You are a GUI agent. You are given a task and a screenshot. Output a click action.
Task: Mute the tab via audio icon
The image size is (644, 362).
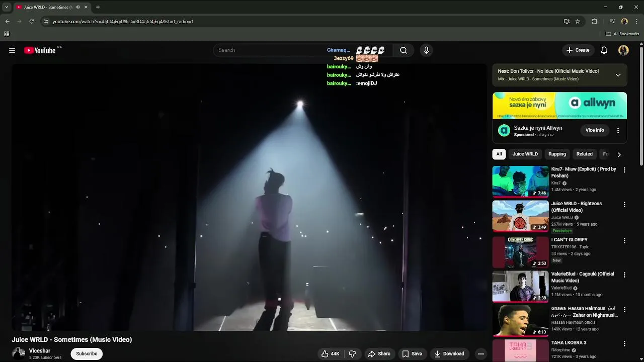(x=77, y=7)
